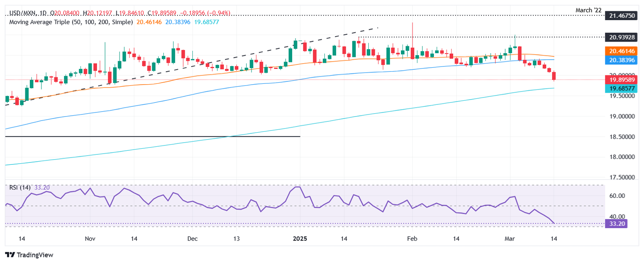Image resolution: width=644 pixels, height=264 pixels.
Task: Select the dashed ascending trendline
Action: [201, 65]
